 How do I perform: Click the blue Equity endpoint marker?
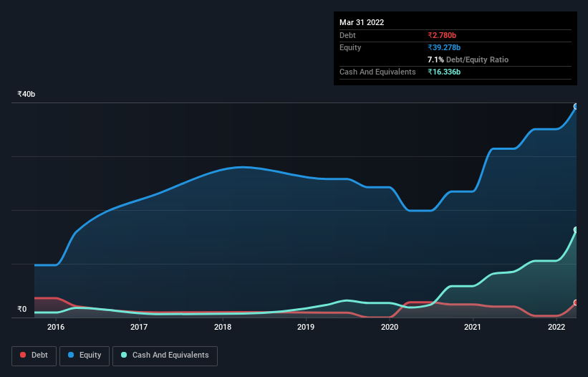[x=576, y=107]
